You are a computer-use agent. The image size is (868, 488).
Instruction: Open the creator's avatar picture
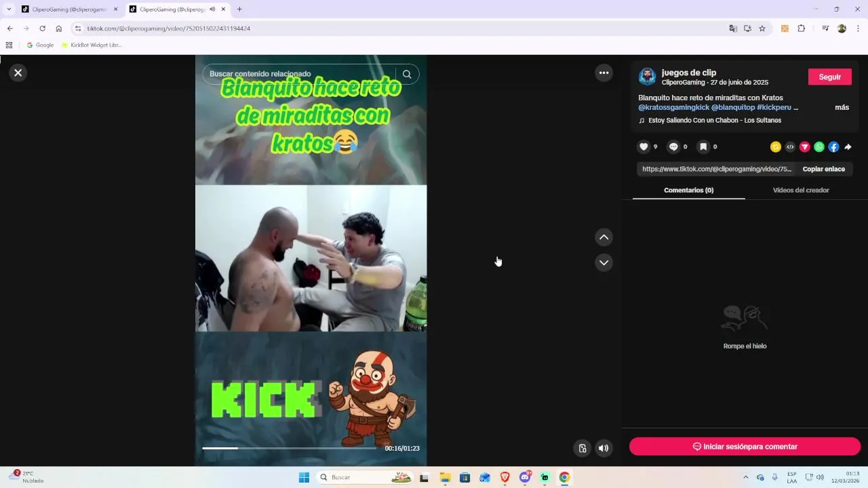click(648, 77)
